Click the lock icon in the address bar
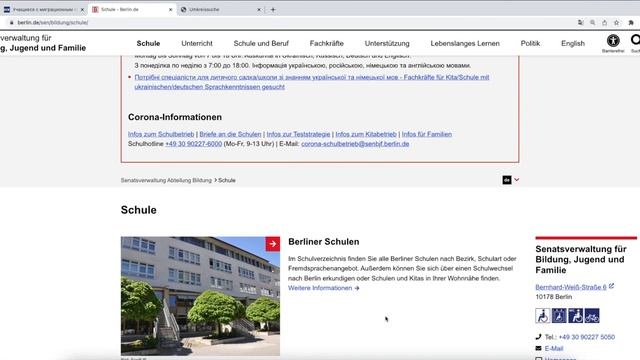The width and height of the screenshot is (640, 360). tap(11, 23)
